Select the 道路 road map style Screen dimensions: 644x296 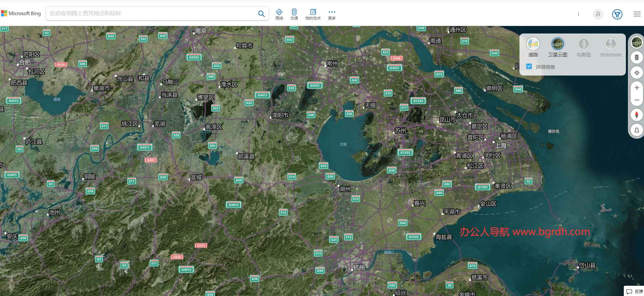(x=533, y=48)
